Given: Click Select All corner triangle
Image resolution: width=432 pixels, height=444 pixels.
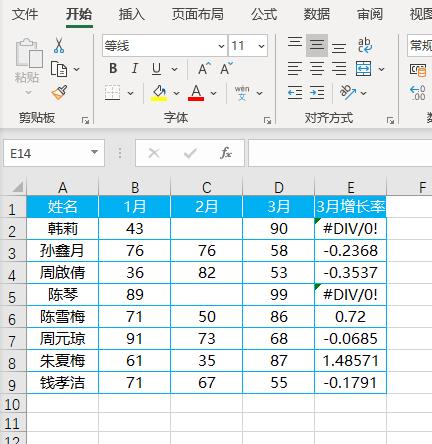Looking at the screenshot, I should 17,187.
